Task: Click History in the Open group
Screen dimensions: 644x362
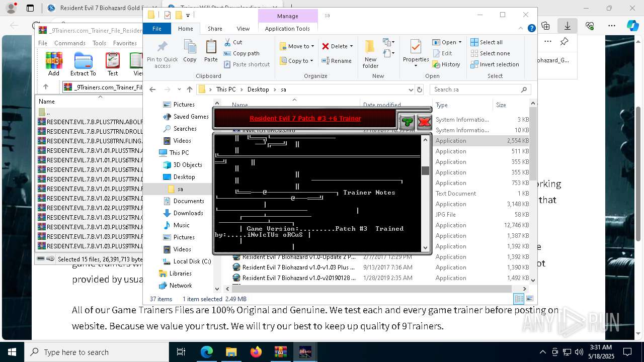Action: pyautogui.click(x=446, y=64)
